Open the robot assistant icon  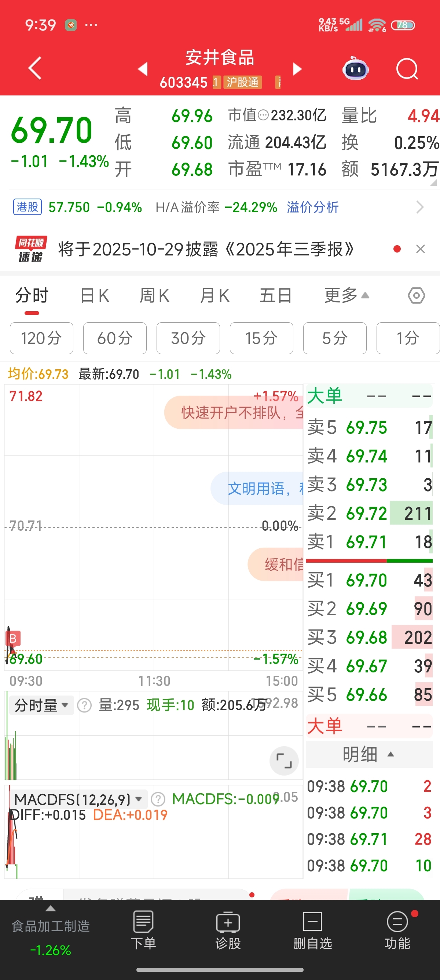pyautogui.click(x=356, y=69)
